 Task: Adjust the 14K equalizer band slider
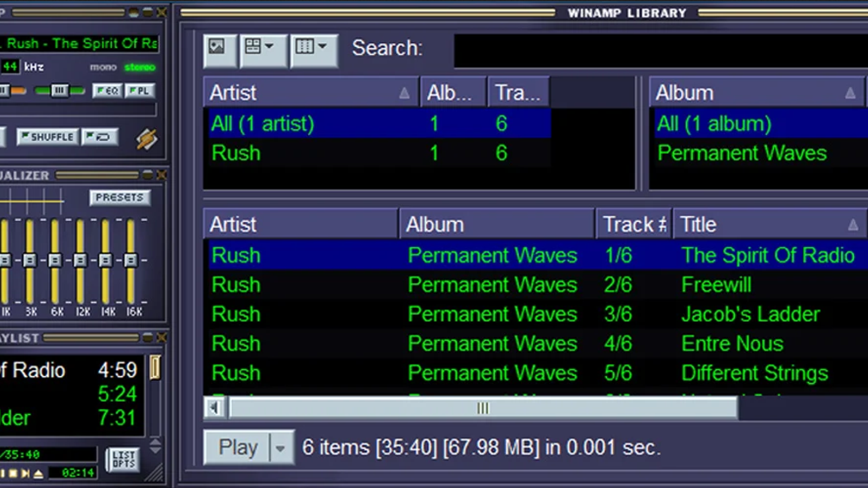105,261
